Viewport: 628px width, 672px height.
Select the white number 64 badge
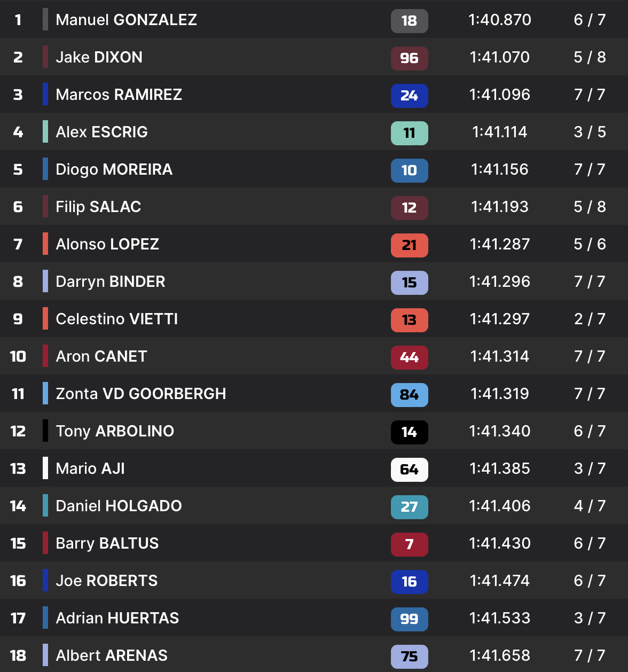tap(409, 470)
